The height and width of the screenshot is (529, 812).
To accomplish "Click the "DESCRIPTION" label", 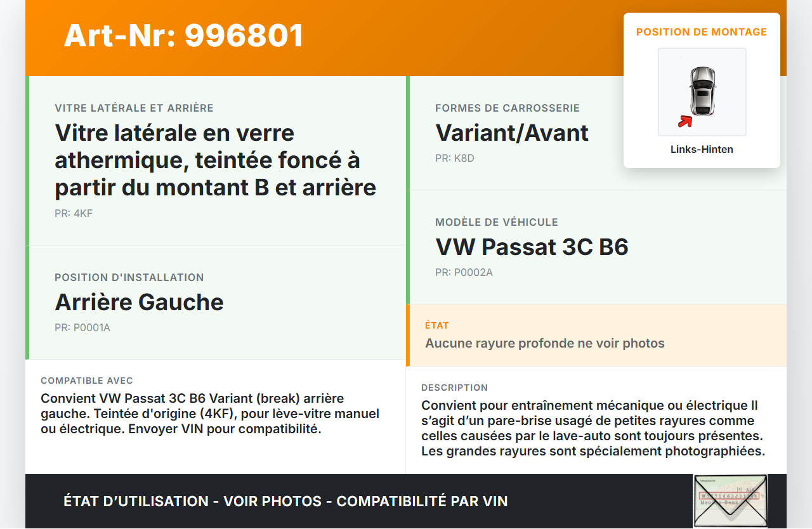I will (455, 388).
